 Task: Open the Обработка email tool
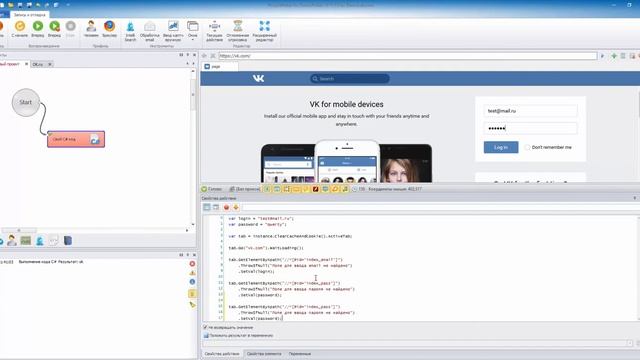(150, 31)
